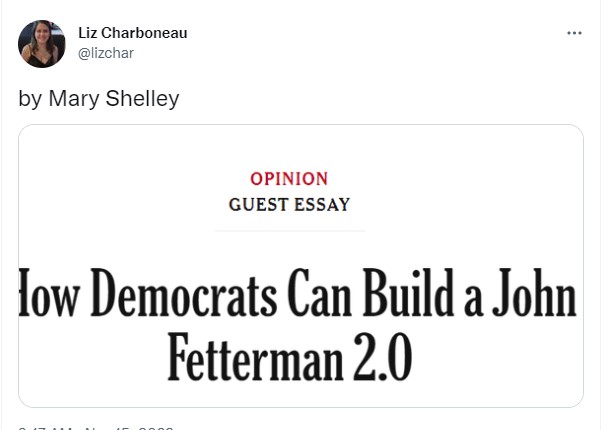Screen dimensions: 612x430
Task: Open the Liz Charboneau display name link
Action: coord(133,33)
